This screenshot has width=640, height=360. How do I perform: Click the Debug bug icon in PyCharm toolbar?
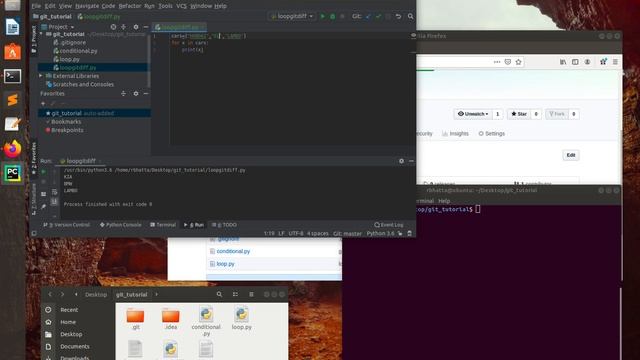click(x=332, y=16)
